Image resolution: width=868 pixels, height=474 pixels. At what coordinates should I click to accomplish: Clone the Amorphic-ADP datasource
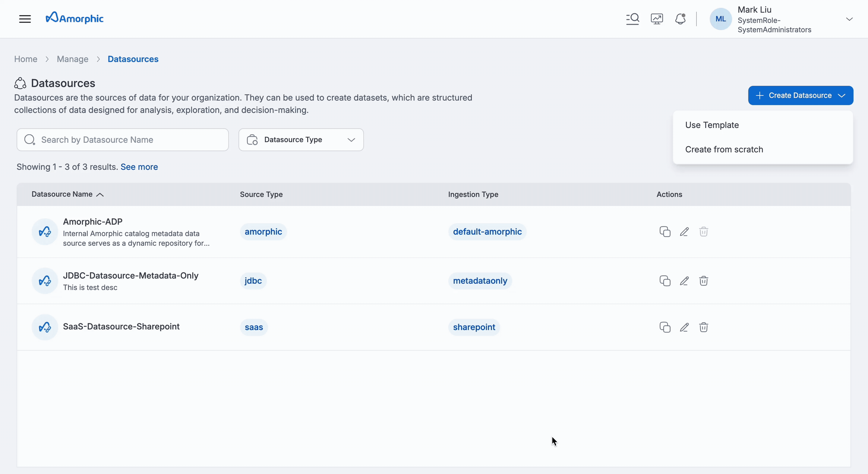click(x=665, y=232)
